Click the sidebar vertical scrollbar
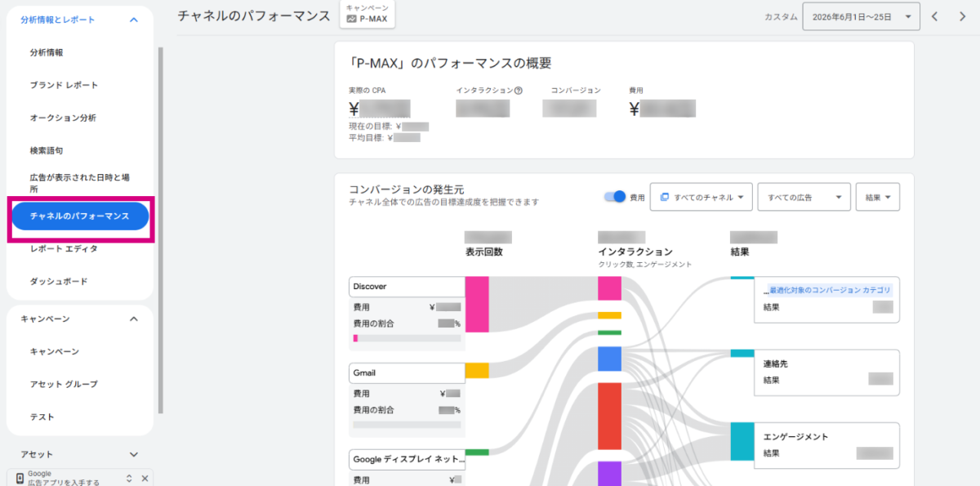Screen dimensions: 980x486 click(x=161, y=229)
